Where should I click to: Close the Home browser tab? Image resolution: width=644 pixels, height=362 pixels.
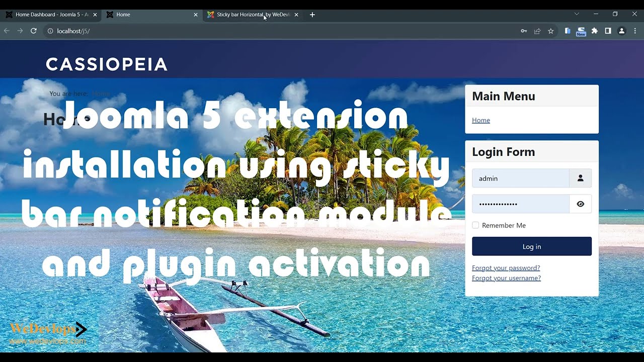coord(196,15)
